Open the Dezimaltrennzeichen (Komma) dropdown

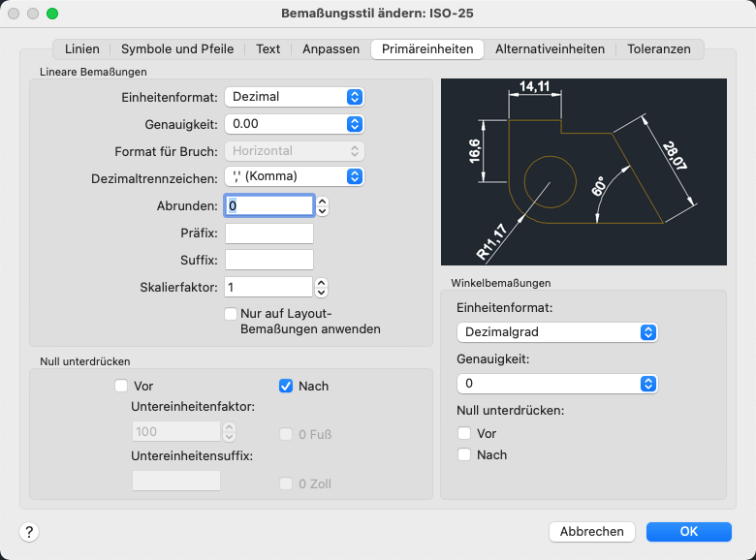coord(294,176)
